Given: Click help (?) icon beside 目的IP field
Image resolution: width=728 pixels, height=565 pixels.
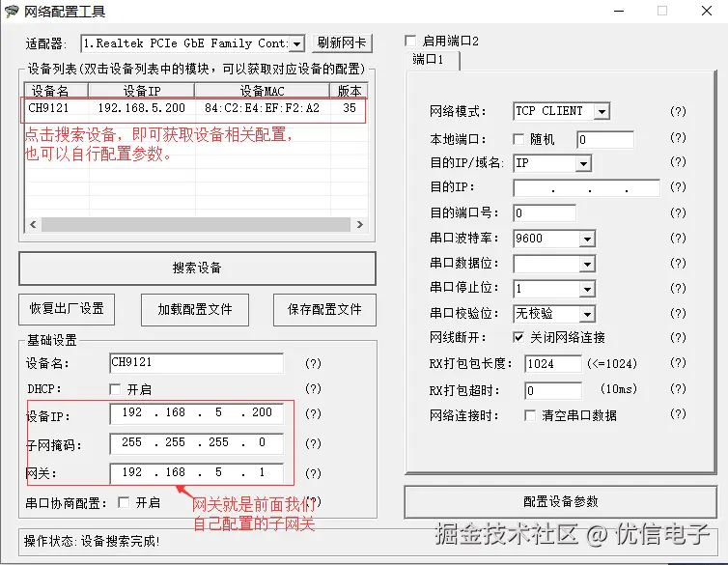Looking at the screenshot, I should 678,186.
